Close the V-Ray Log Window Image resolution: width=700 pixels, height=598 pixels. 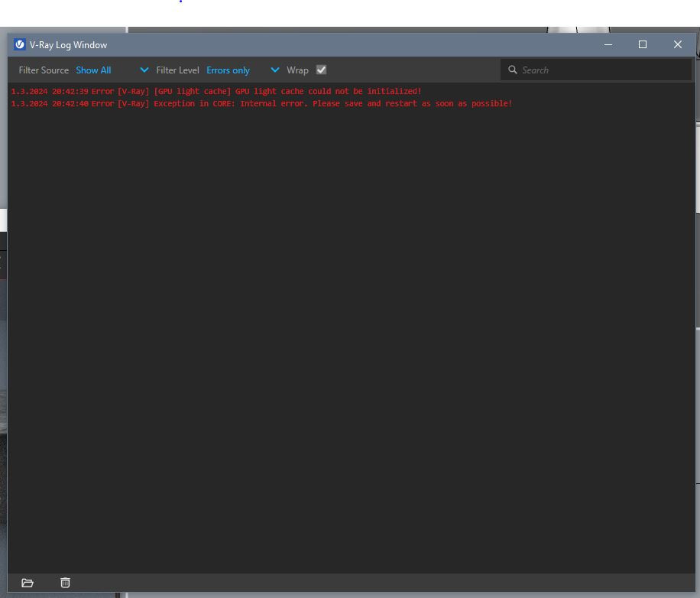point(678,44)
